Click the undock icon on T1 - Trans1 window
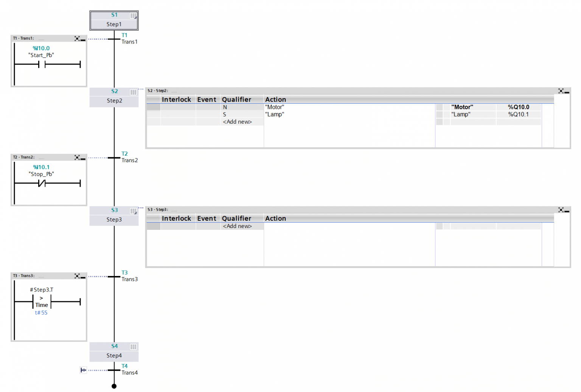The image size is (581, 392). [x=77, y=38]
